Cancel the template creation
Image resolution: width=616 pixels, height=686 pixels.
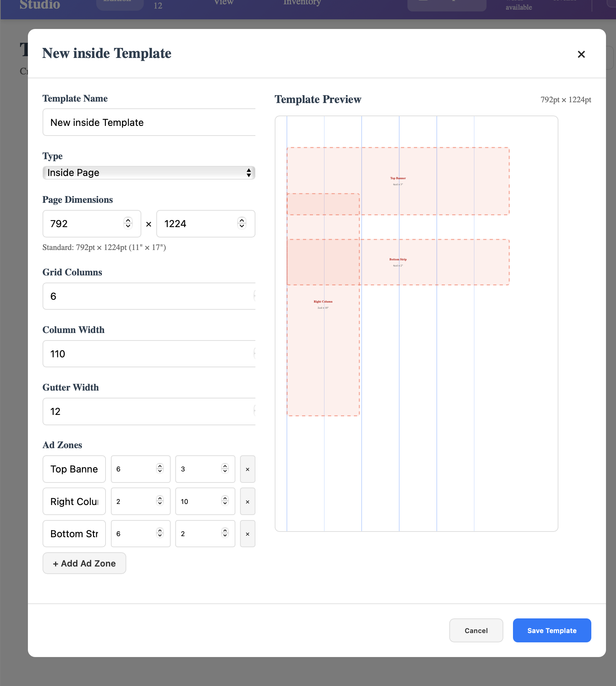pyautogui.click(x=476, y=631)
